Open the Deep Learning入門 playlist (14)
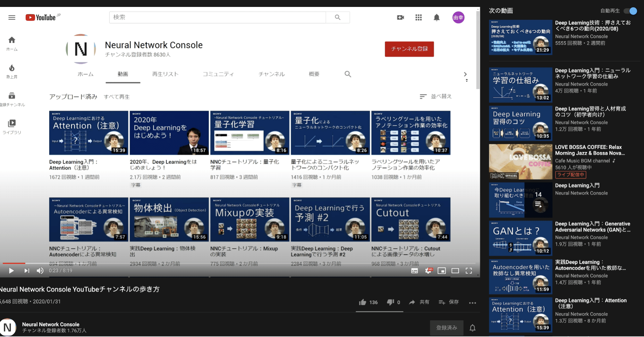The width and height of the screenshot is (644, 337). [520, 200]
